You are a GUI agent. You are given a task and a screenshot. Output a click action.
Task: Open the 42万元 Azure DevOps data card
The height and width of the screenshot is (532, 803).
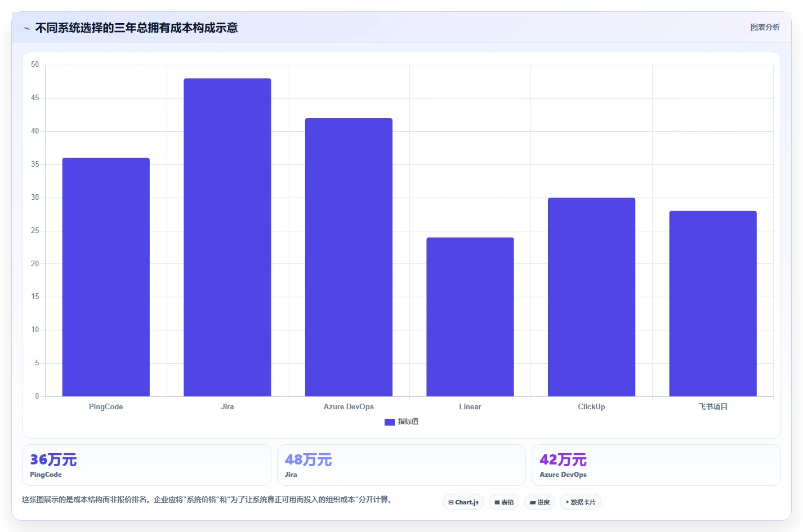pyautogui.click(x=656, y=465)
